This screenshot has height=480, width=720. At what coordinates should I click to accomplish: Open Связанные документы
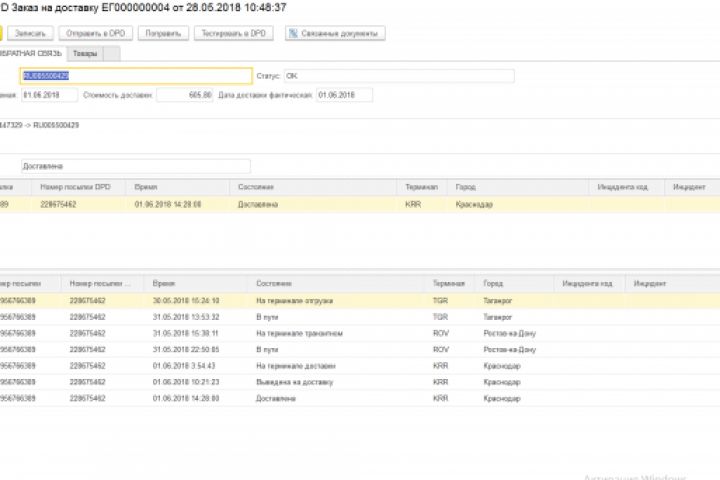(335, 34)
